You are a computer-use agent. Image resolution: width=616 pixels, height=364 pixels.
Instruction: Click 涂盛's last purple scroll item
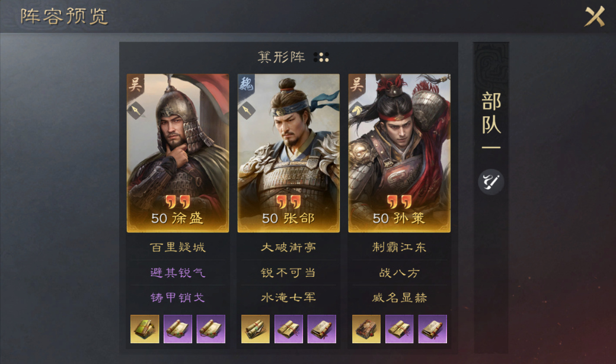[x=211, y=329]
